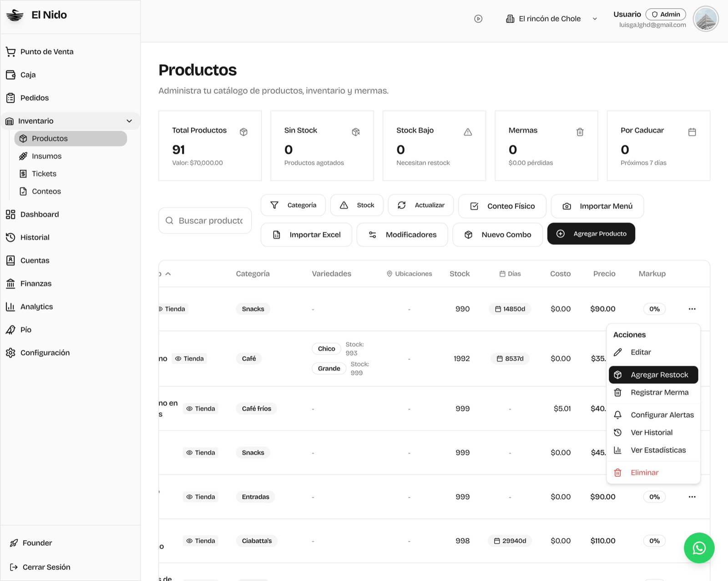The height and width of the screenshot is (581, 728).
Task: Toggle Tienda visibility in Café row
Action: tap(189, 359)
